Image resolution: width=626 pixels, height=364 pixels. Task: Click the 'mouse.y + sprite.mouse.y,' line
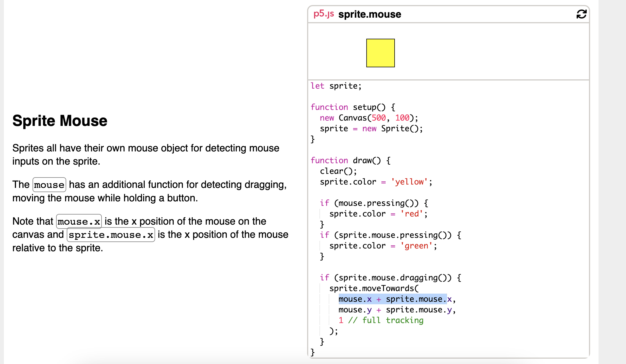click(397, 310)
